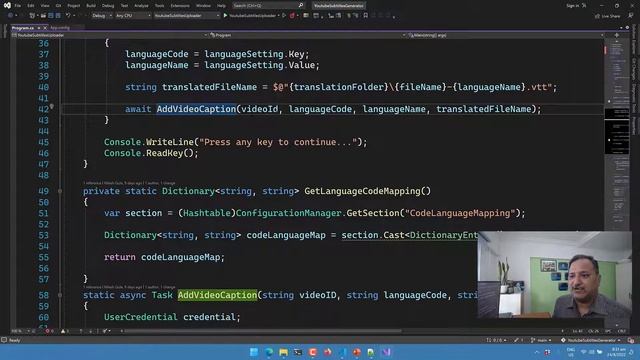Screen dimensions: 640x360
Task: Open the Debug menu
Action: coord(108,6)
